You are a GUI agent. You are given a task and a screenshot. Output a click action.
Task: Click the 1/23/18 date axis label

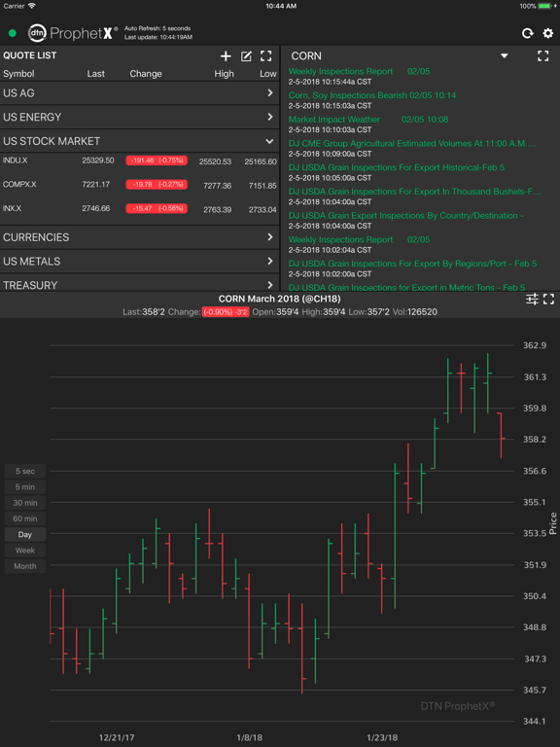pos(382,737)
